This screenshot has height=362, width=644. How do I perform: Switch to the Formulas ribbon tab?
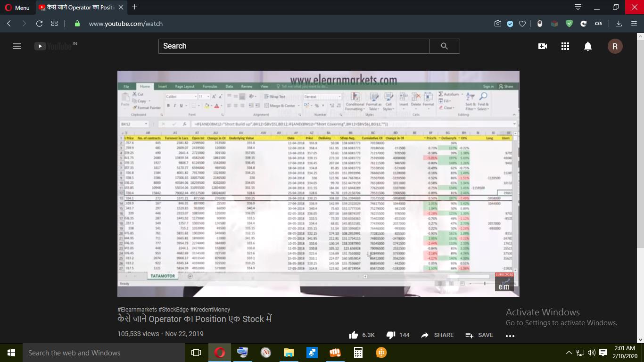[210, 87]
